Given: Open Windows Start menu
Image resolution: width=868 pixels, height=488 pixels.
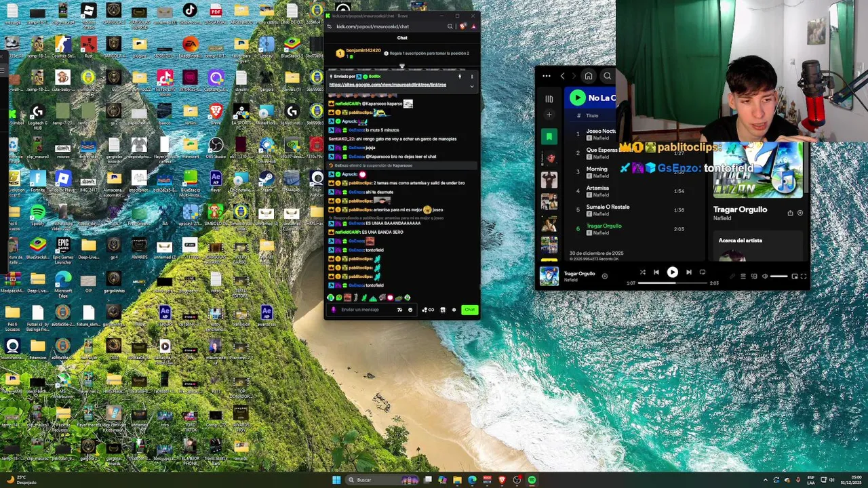Looking at the screenshot, I should click(336, 480).
